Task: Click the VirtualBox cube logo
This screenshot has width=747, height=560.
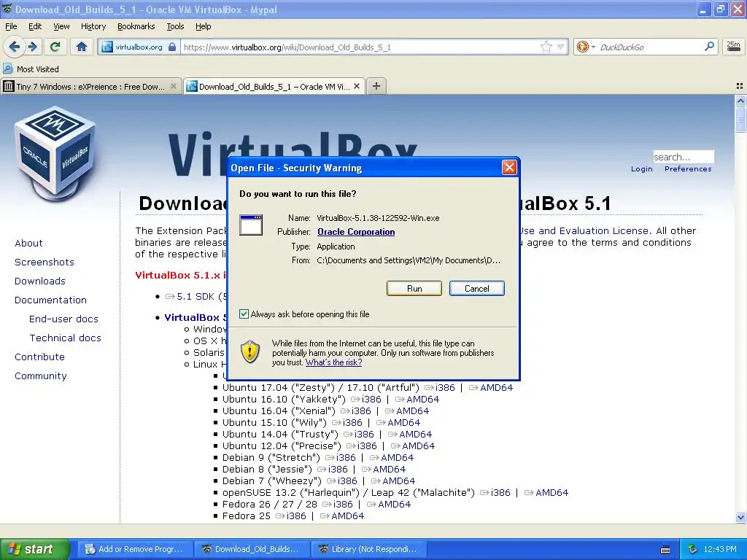Action: tap(55, 155)
